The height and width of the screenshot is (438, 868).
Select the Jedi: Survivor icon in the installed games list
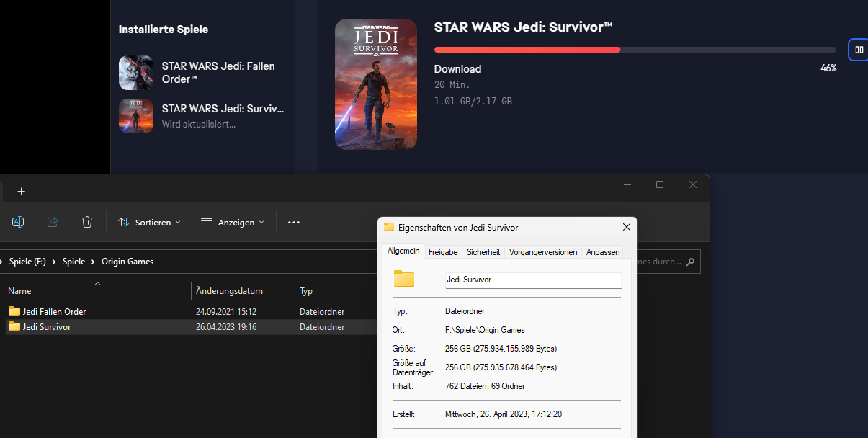136,116
